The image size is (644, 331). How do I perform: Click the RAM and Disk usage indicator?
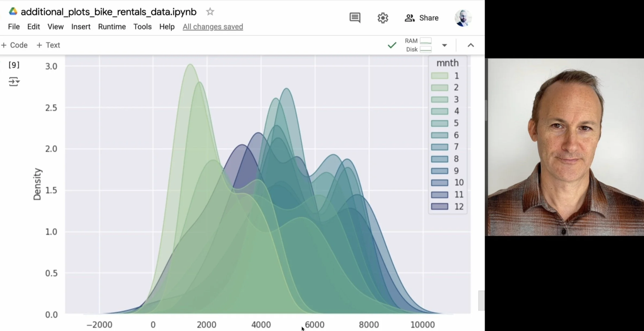click(418, 45)
